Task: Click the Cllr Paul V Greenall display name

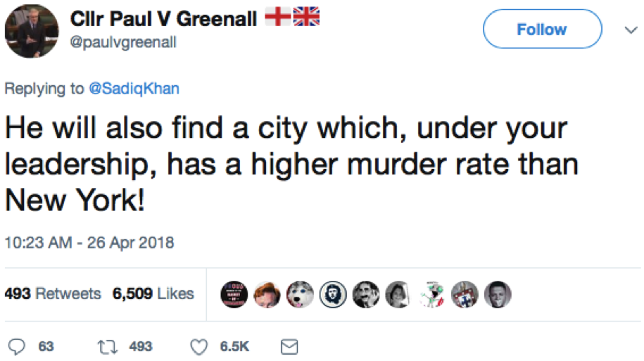Action: coord(163,19)
